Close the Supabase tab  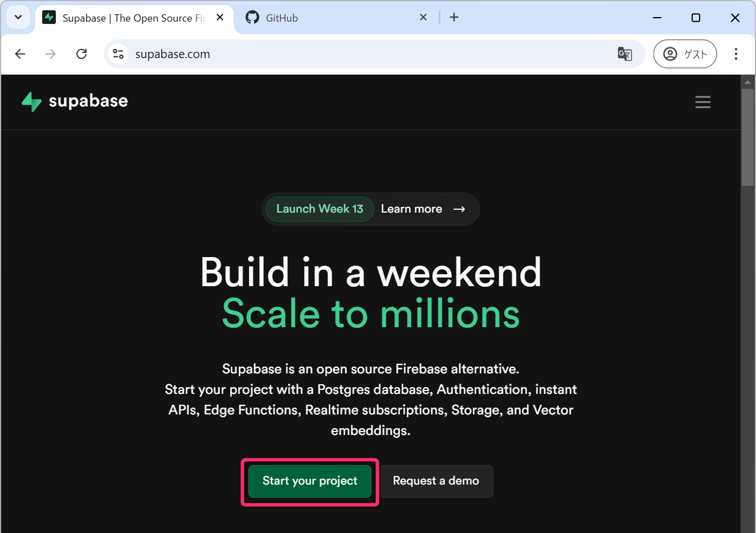[220, 18]
